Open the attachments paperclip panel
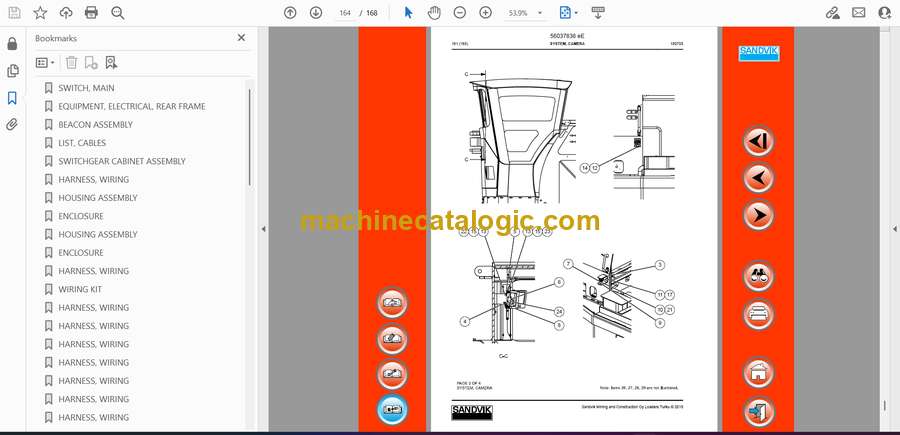The height and width of the screenshot is (435, 900). tap(12, 125)
